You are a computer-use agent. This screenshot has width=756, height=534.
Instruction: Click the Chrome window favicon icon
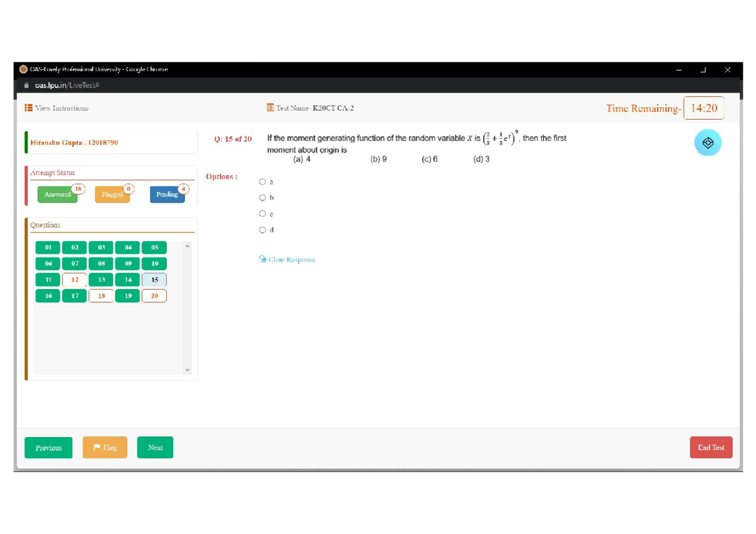(23, 69)
